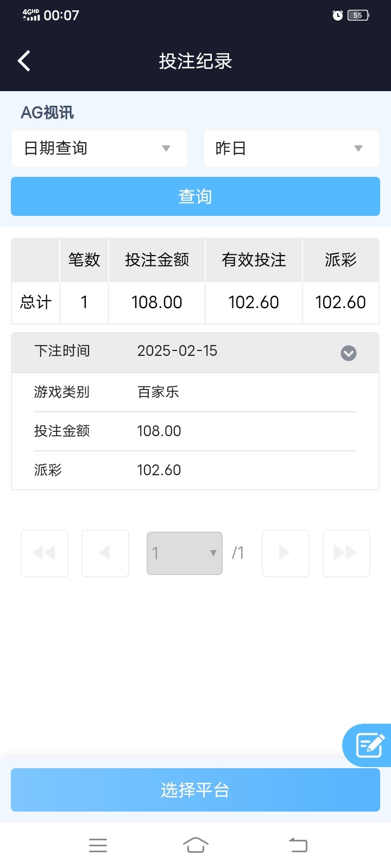Open the 昨日 date range dropdown
391x868 pixels.
[291, 148]
